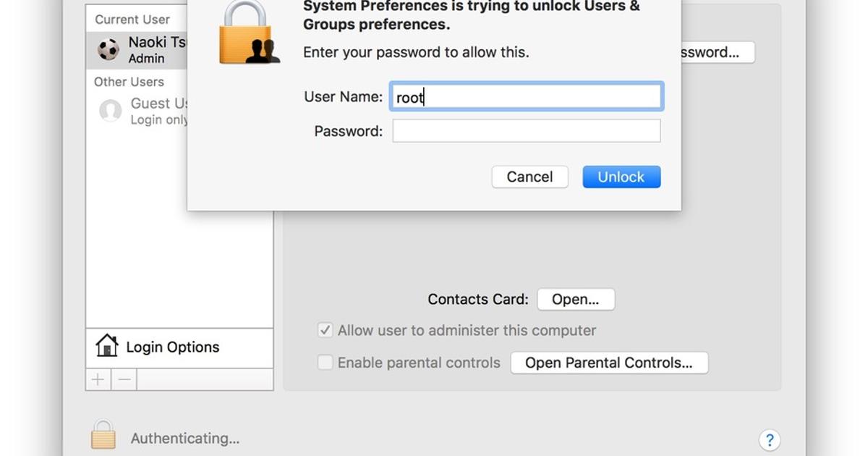Click the Guest User silhouette avatar
Screen dimensions: 868x456
[110, 111]
